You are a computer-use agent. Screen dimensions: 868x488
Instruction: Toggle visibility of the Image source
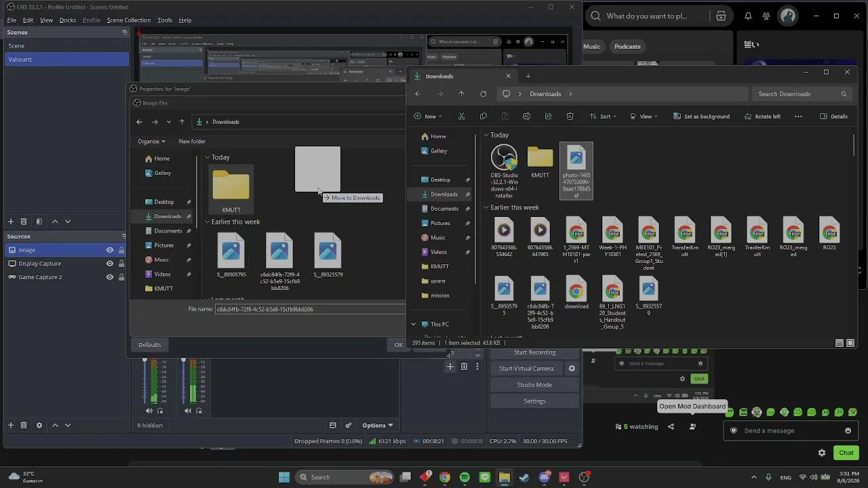click(x=109, y=250)
